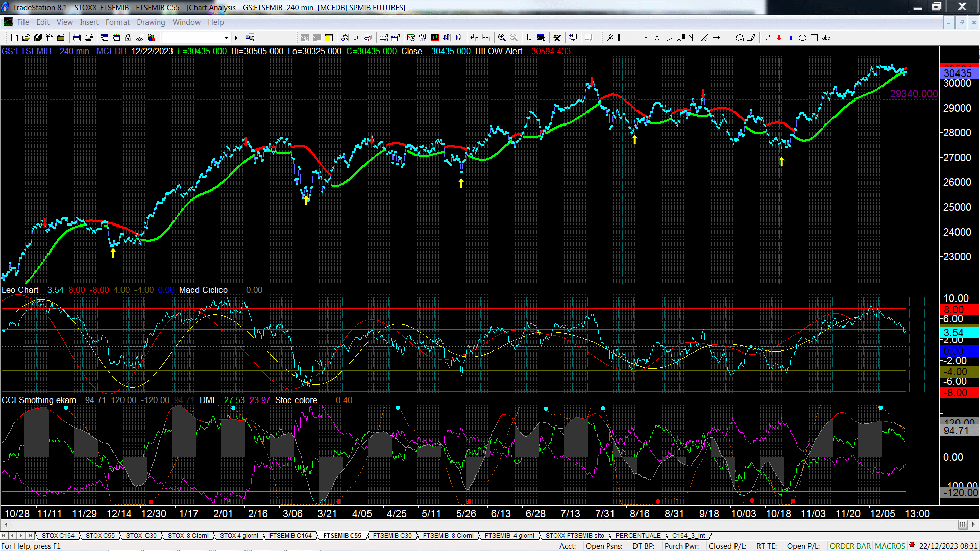Click the clock calendar session icon
This screenshot has width=980, height=551.
[411, 38]
